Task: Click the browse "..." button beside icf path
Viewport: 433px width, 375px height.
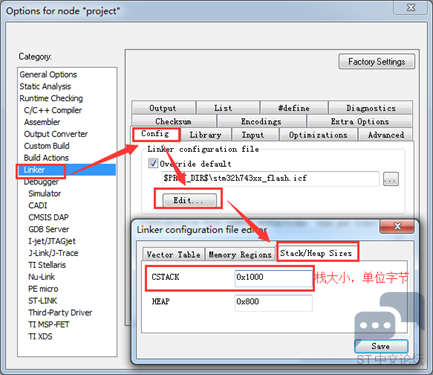Action: click(391, 179)
